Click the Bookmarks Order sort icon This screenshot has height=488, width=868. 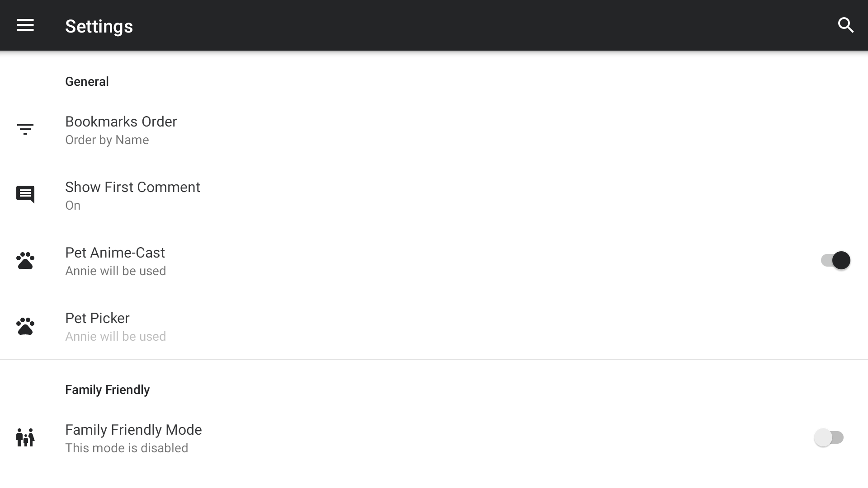click(25, 129)
